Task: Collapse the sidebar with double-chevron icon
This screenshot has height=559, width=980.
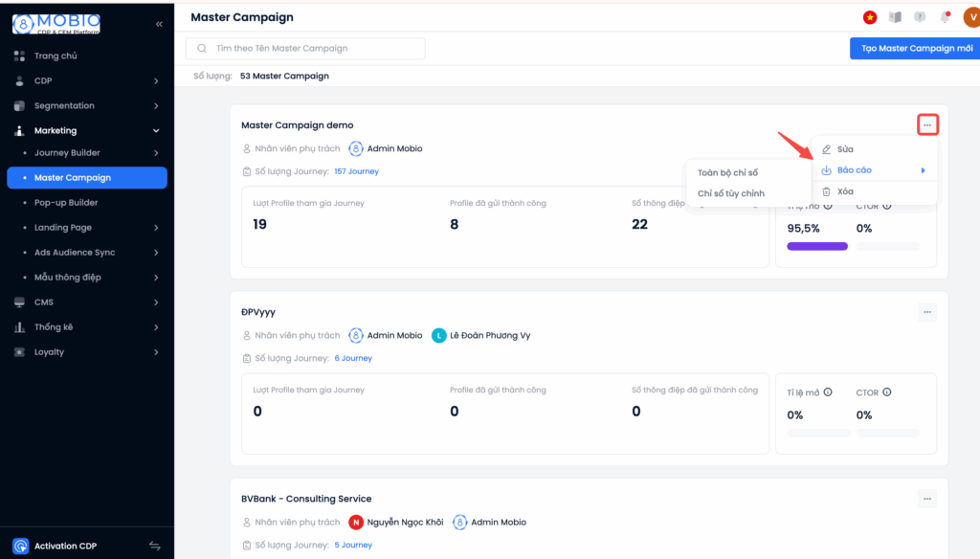Action: point(159,24)
